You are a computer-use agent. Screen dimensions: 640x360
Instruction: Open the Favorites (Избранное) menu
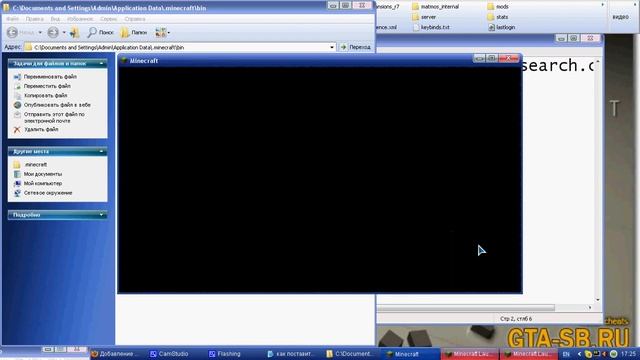(x=80, y=19)
